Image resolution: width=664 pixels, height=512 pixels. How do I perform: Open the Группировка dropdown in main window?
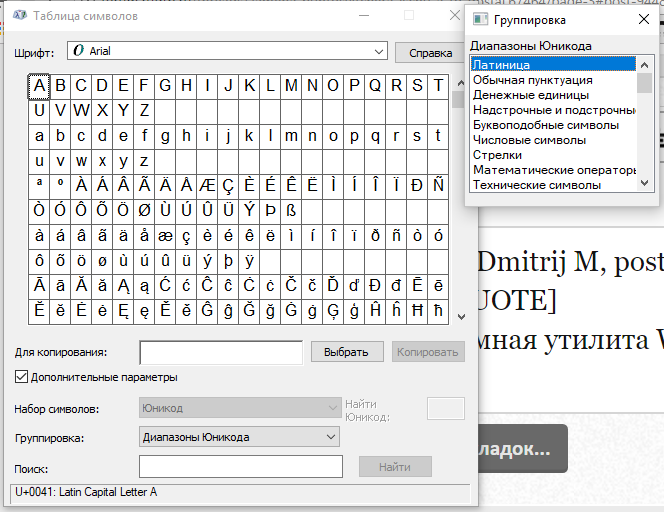click(x=239, y=437)
